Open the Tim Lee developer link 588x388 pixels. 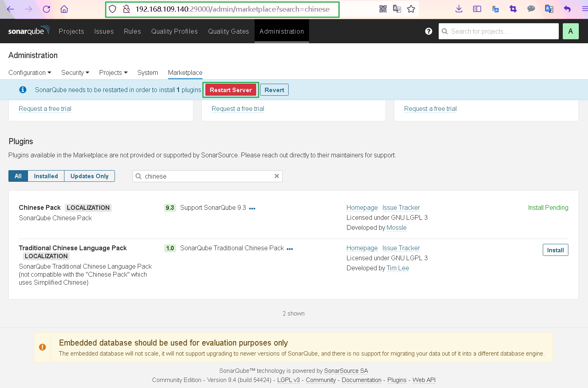click(x=398, y=268)
